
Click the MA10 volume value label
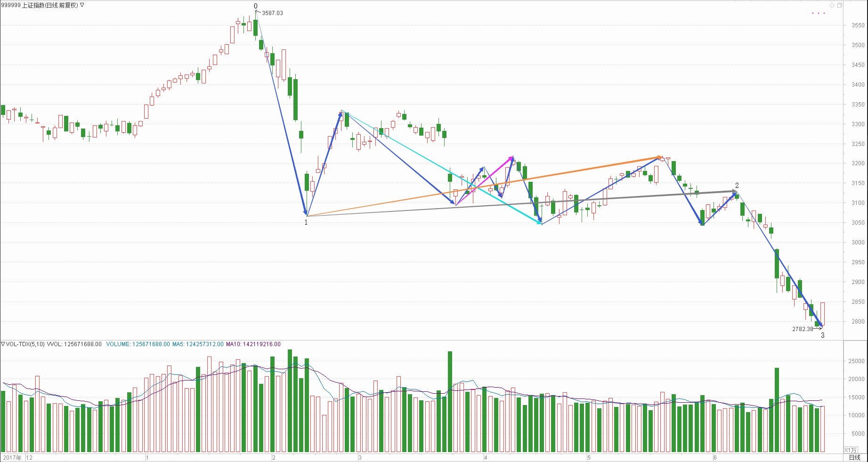pyautogui.click(x=253, y=344)
